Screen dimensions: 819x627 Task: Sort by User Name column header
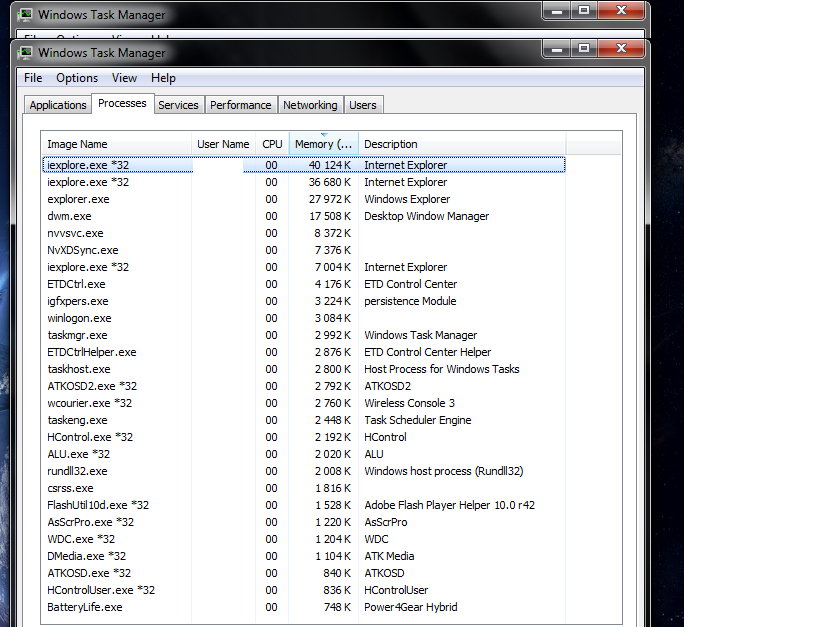[x=223, y=144]
